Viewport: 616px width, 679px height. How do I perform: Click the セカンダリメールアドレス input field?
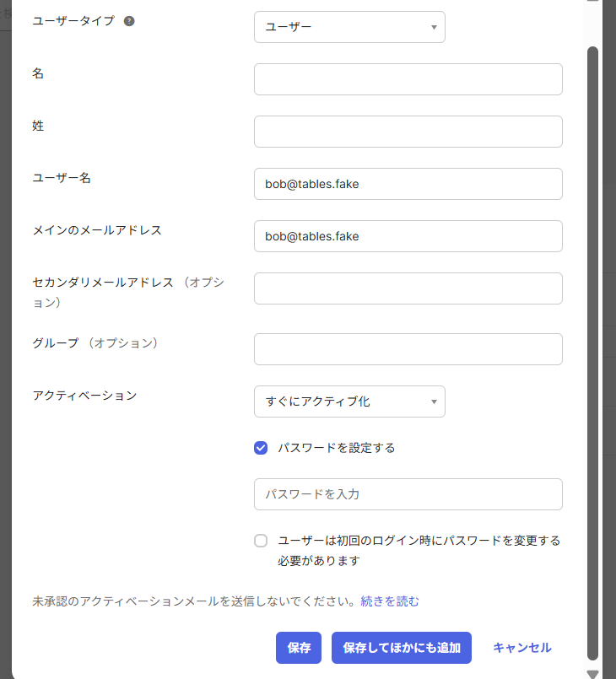point(408,288)
